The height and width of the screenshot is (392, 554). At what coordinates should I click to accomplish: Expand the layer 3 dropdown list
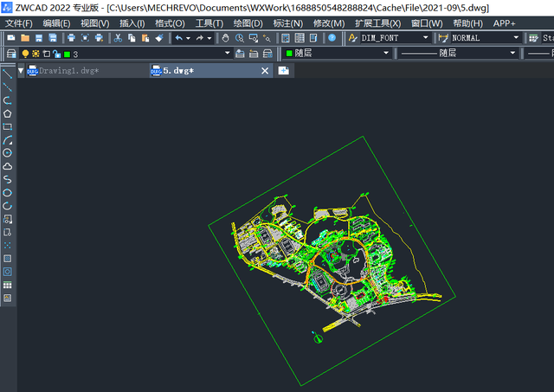(227, 54)
